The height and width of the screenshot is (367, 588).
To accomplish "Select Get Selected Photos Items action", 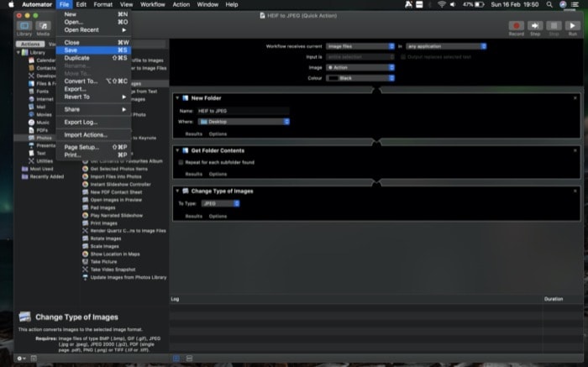I will [x=115, y=169].
